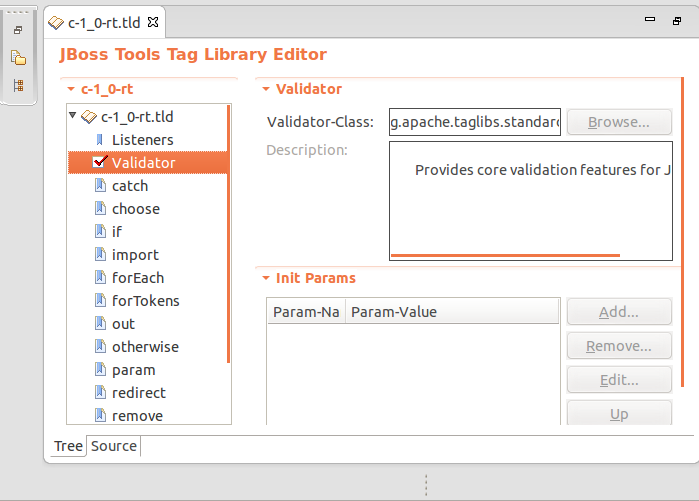Close the c-1_0-rt.tld editor tab
This screenshot has height=501, width=699.
[x=153, y=20]
